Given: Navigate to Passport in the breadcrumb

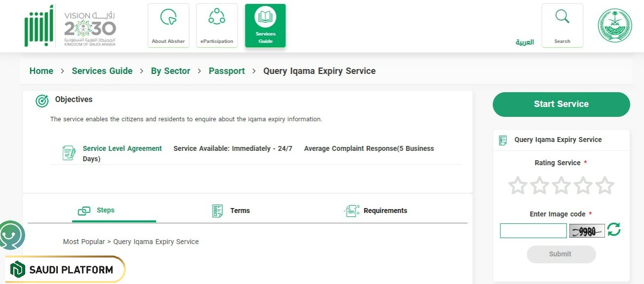Looking at the screenshot, I should point(227,71).
